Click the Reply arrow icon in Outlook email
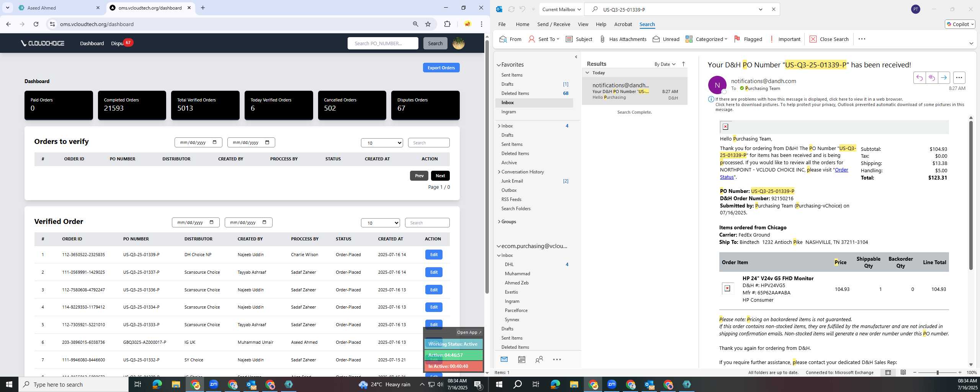This screenshot has width=980, height=392. [x=919, y=78]
